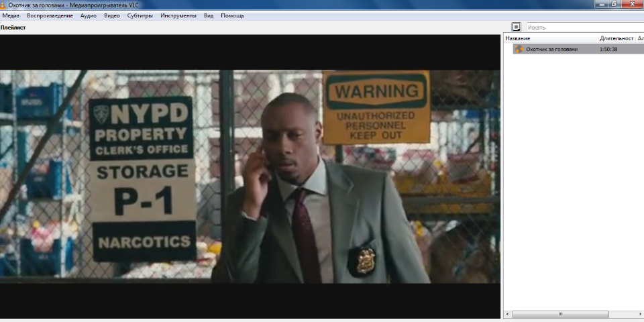Open the playlist view mode icon
Image resolution: width=644 pixels, height=322 pixels.
click(517, 27)
